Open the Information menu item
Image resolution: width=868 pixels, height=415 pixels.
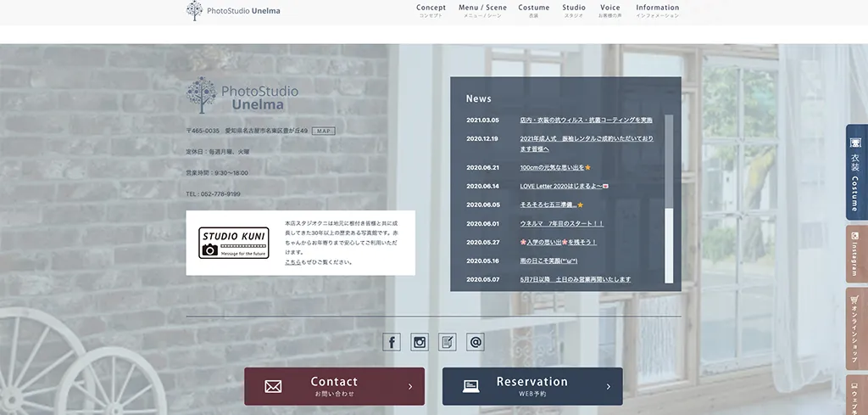click(657, 10)
